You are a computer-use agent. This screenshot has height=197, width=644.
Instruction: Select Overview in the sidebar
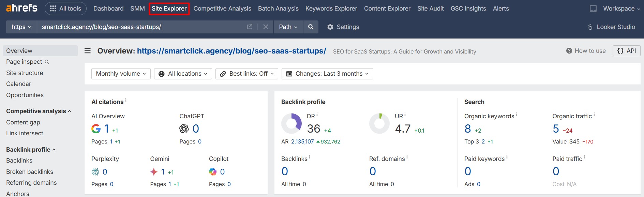pos(40,51)
